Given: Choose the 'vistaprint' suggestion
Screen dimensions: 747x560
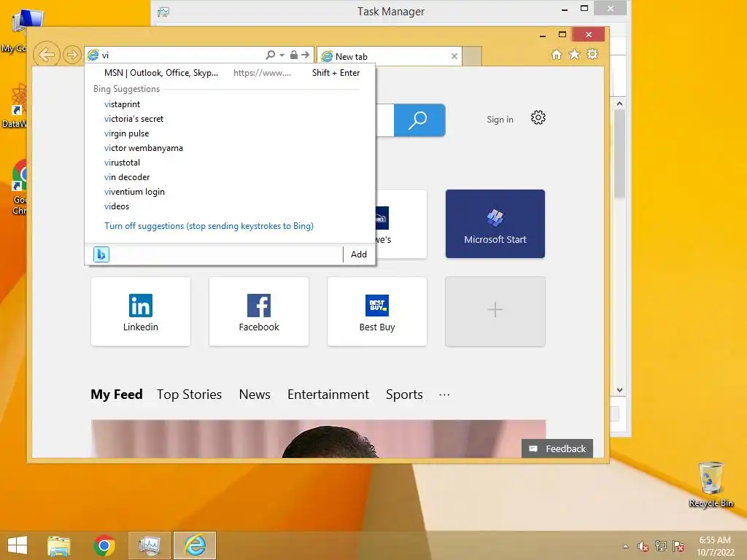Looking at the screenshot, I should [x=122, y=104].
